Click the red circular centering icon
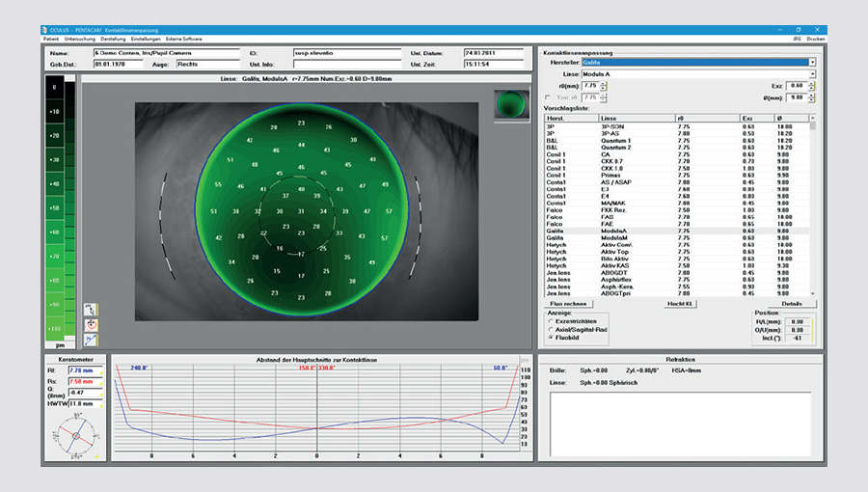 pyautogui.click(x=91, y=325)
